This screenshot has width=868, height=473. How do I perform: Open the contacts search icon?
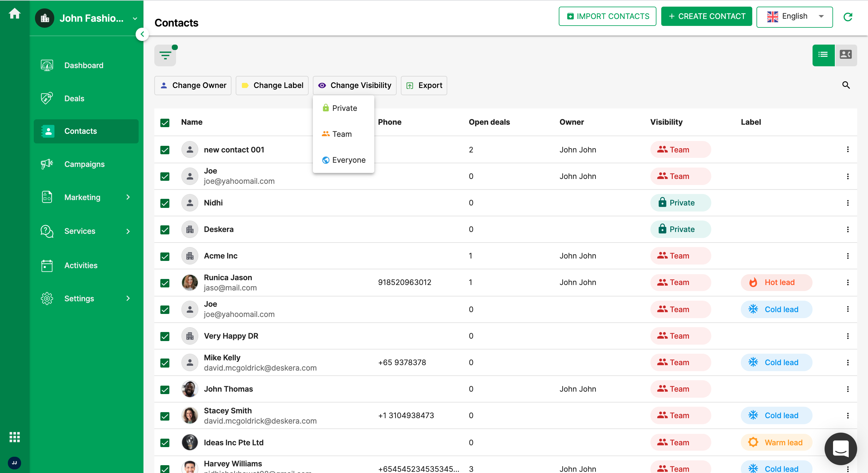click(846, 85)
